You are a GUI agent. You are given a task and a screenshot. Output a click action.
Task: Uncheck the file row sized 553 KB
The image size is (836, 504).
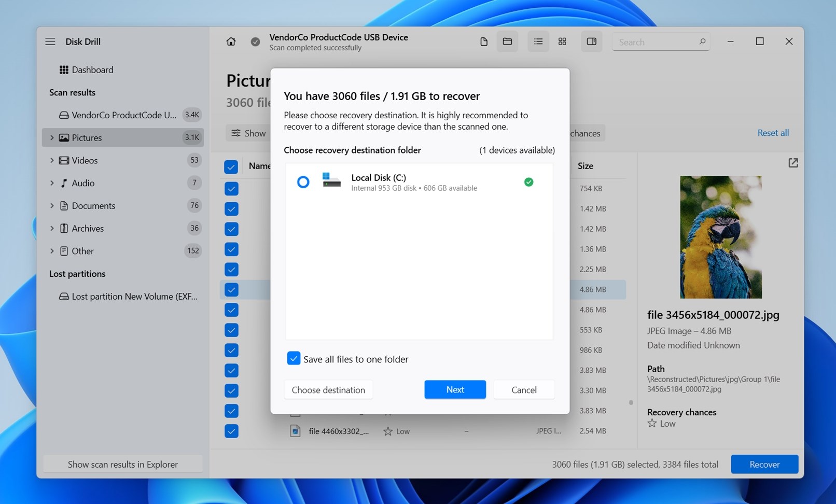231,330
